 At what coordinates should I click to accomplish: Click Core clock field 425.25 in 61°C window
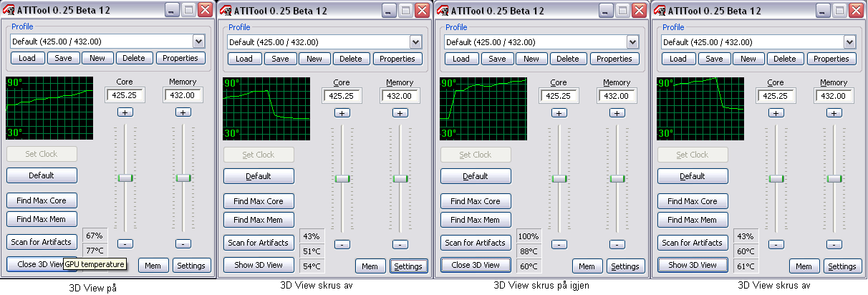click(x=776, y=95)
